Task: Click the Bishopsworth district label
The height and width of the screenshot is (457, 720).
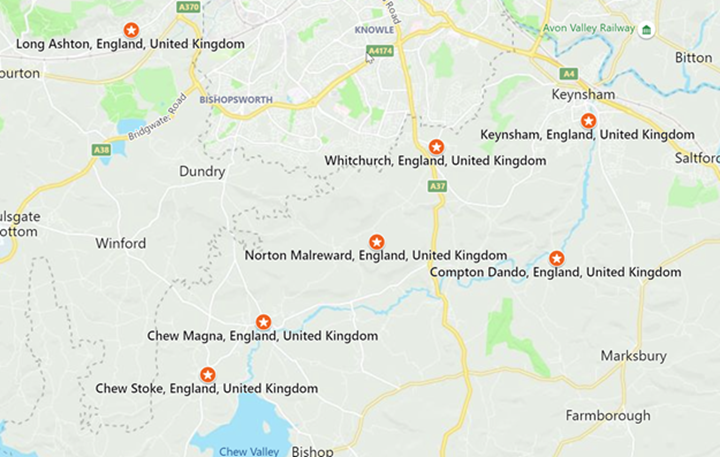Action: click(236, 100)
